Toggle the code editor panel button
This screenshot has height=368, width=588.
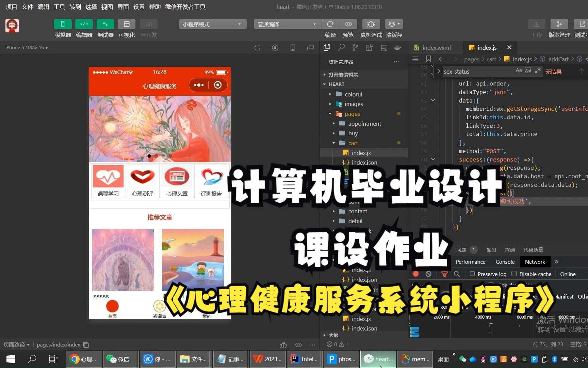[84, 24]
